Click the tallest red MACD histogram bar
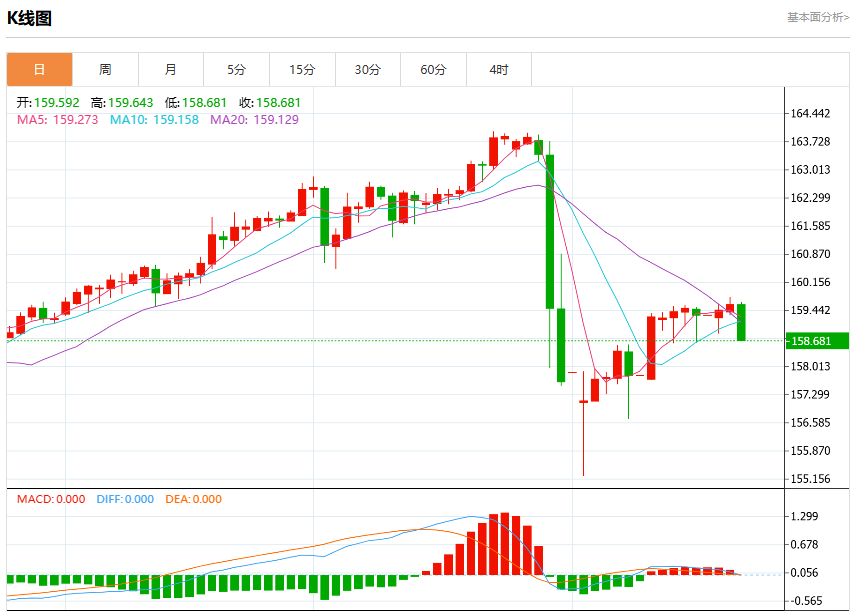 (504, 544)
